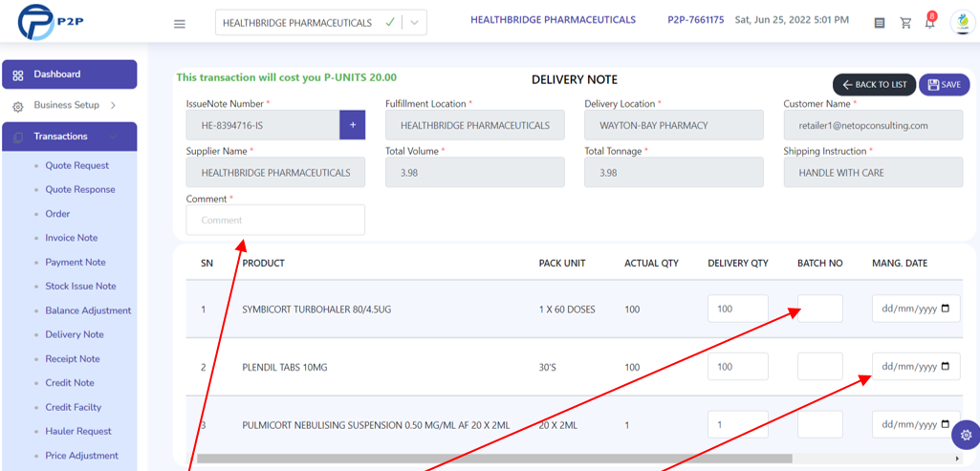
Task: Click SYMBICORT TURBOHALER 80/4.5UG product text
Action: (316, 310)
